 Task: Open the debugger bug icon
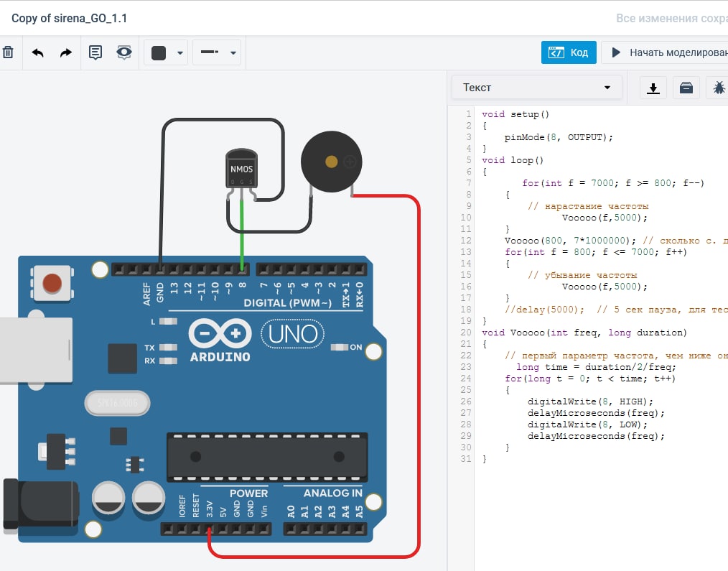tap(718, 88)
